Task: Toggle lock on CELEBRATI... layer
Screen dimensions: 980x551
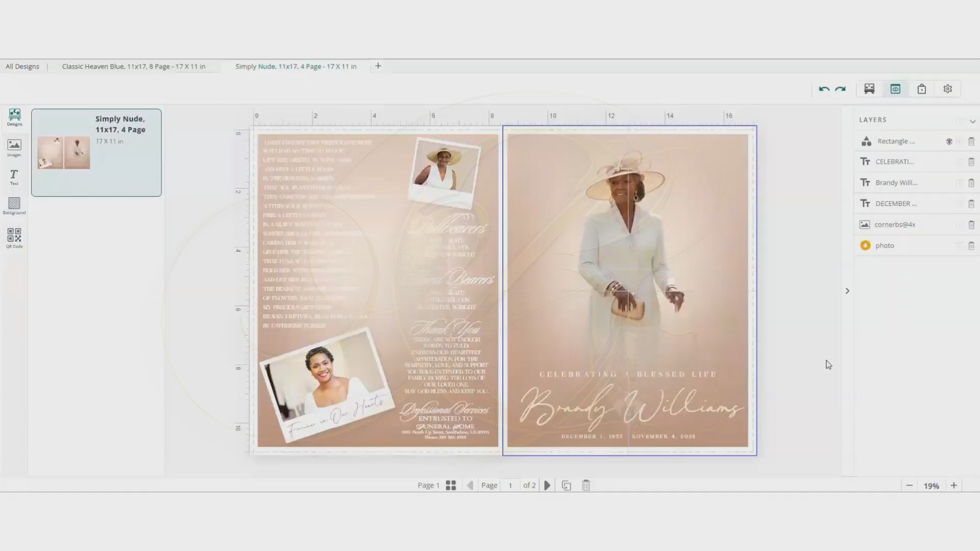Action: click(960, 162)
